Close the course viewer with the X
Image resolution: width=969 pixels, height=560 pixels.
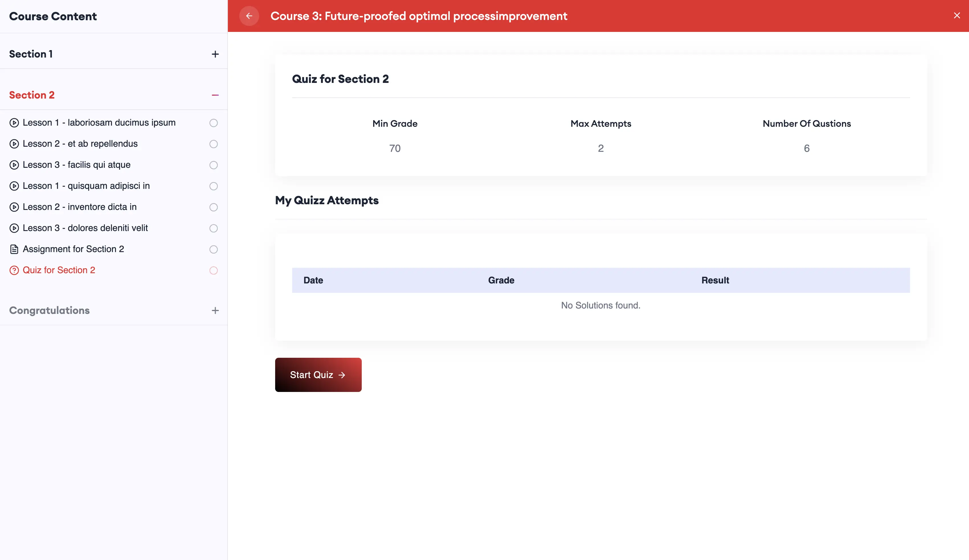click(957, 15)
